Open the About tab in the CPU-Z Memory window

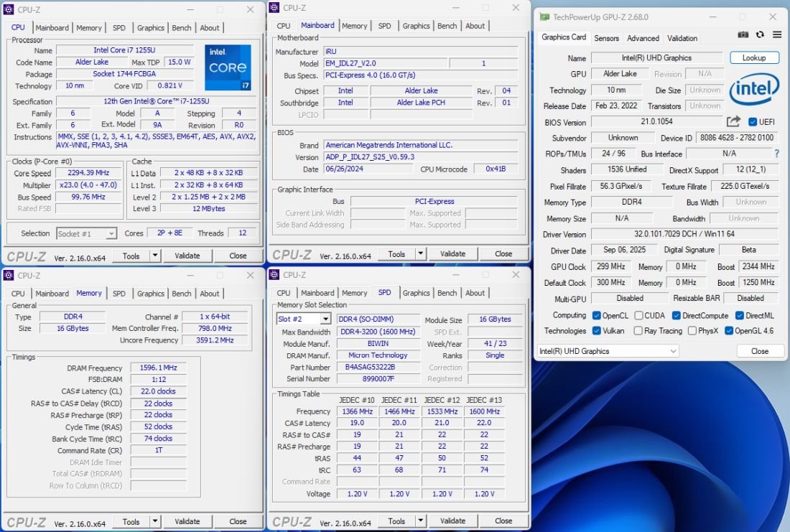click(210, 293)
